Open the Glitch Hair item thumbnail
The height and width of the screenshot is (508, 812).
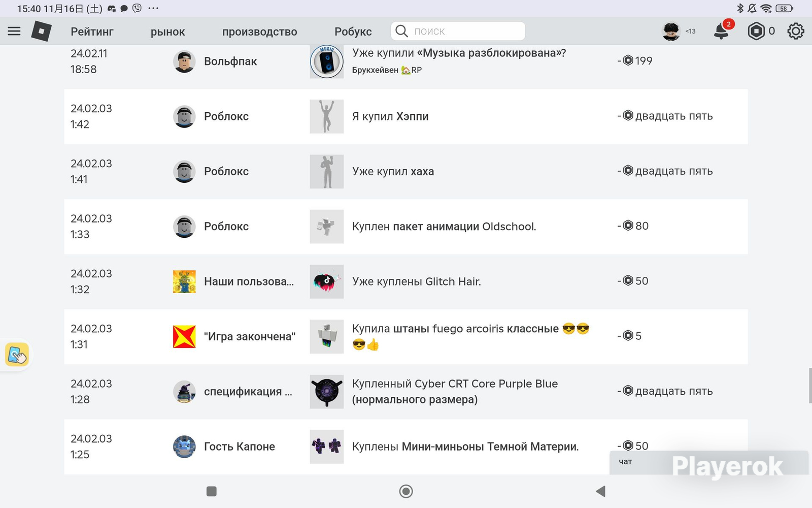(x=327, y=281)
